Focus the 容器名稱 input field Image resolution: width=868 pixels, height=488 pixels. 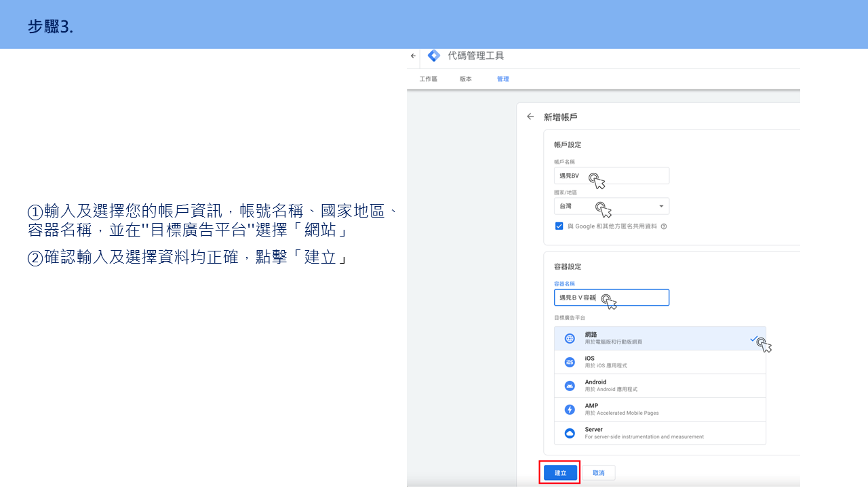[612, 298]
